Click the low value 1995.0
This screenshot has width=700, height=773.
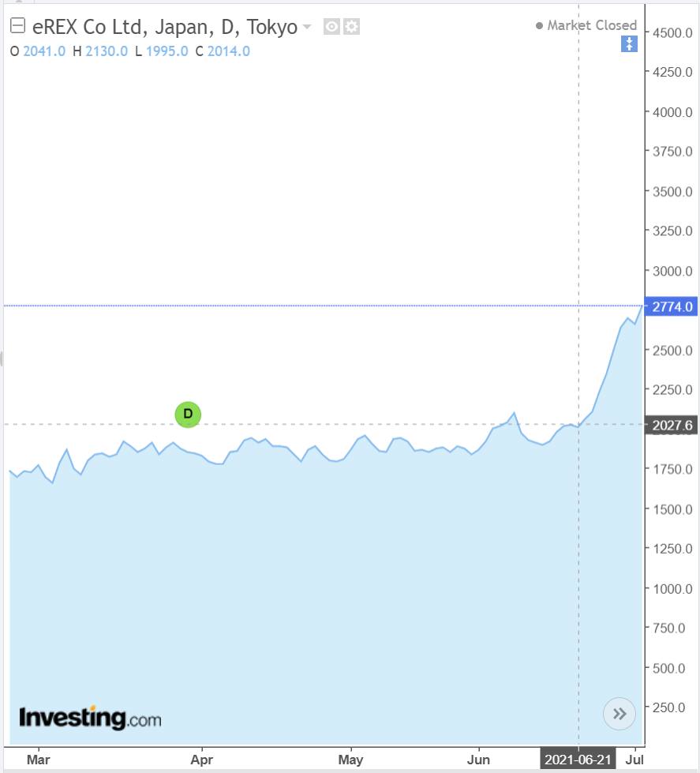[167, 51]
